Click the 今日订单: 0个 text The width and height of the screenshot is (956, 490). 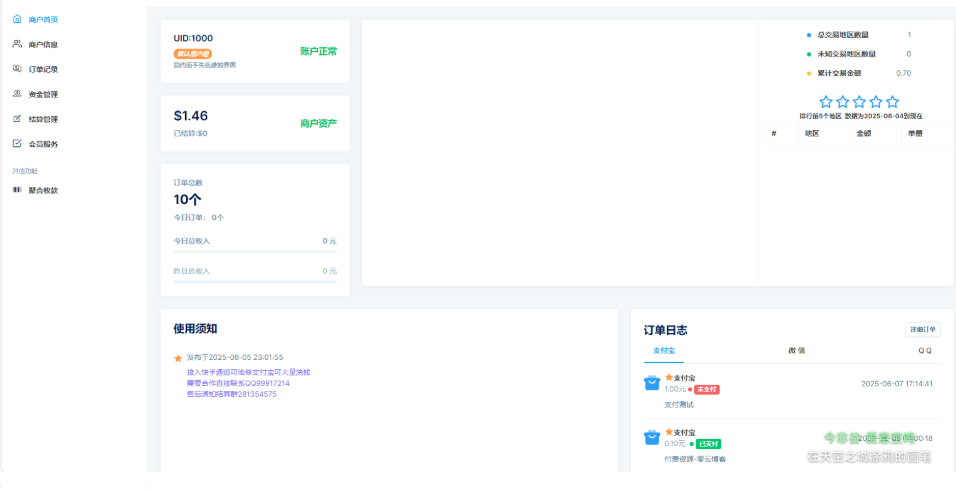(199, 218)
